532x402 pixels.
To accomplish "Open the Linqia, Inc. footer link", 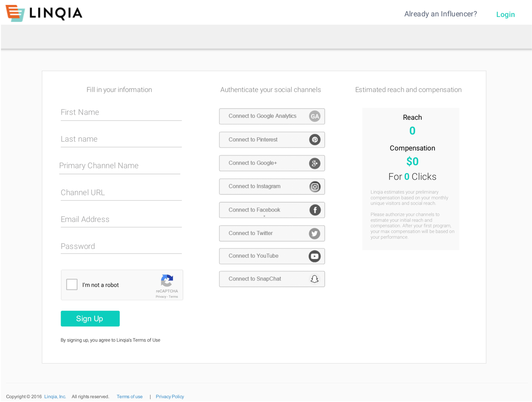I will pyautogui.click(x=55, y=397).
